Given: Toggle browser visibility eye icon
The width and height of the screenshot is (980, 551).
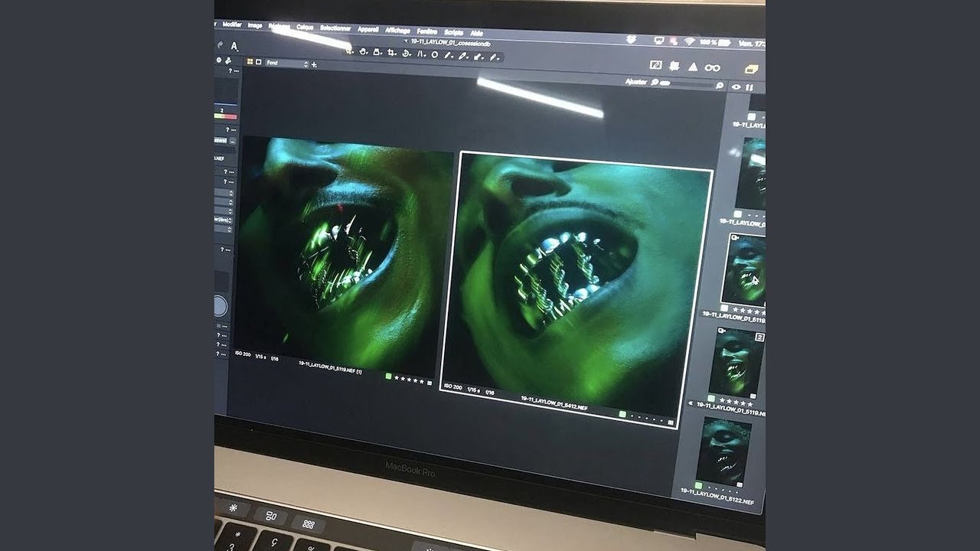Looking at the screenshot, I should click(736, 87).
